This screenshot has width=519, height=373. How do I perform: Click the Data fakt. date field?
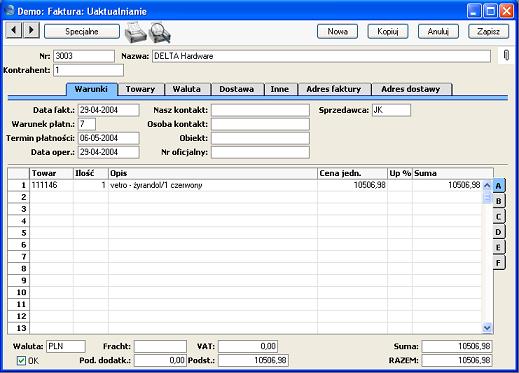[108, 110]
